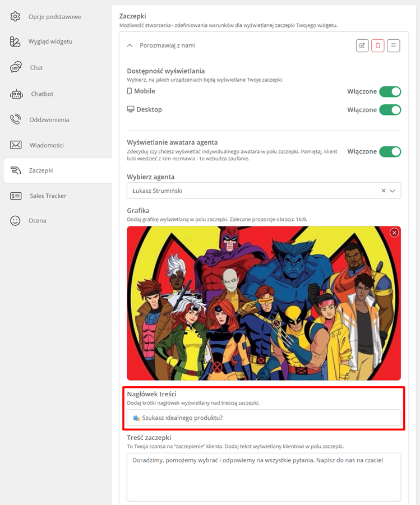Click the gear icon for Opcje podstawowe
This screenshot has height=505, width=420.
[15, 16]
